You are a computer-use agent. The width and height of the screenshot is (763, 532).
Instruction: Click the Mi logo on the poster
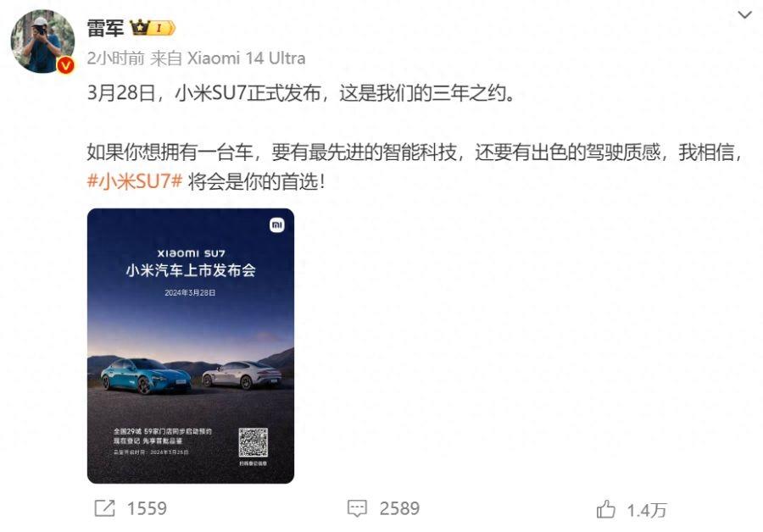277,224
